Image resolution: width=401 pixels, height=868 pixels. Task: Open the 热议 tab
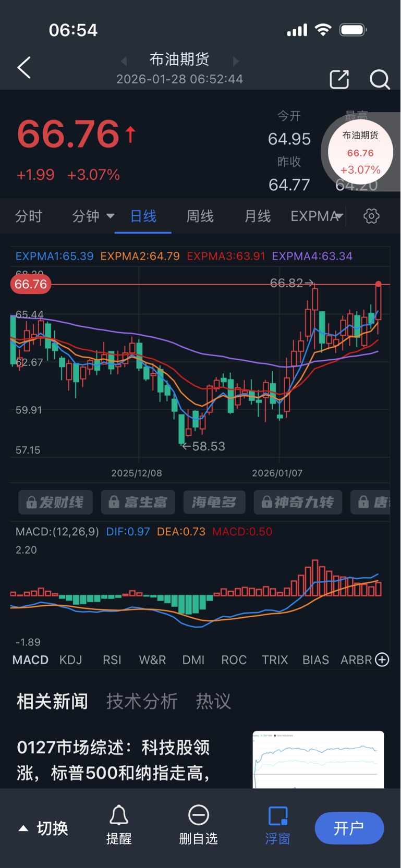tap(213, 701)
